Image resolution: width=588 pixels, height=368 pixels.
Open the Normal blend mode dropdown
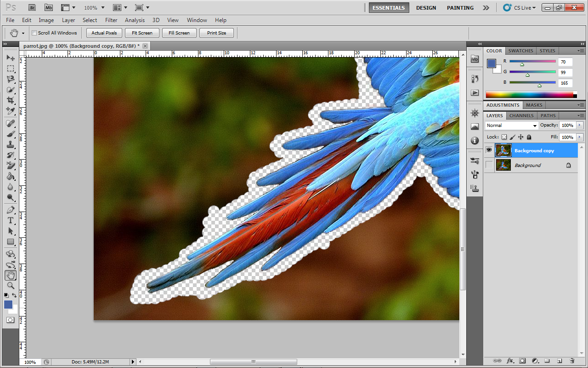tap(511, 126)
